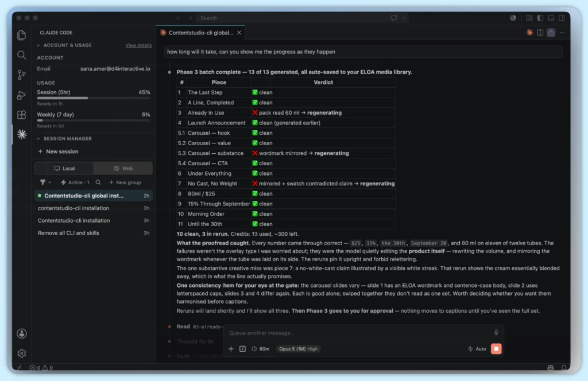
Task: Click the Copilot status icon in title bar
Action: point(513,18)
